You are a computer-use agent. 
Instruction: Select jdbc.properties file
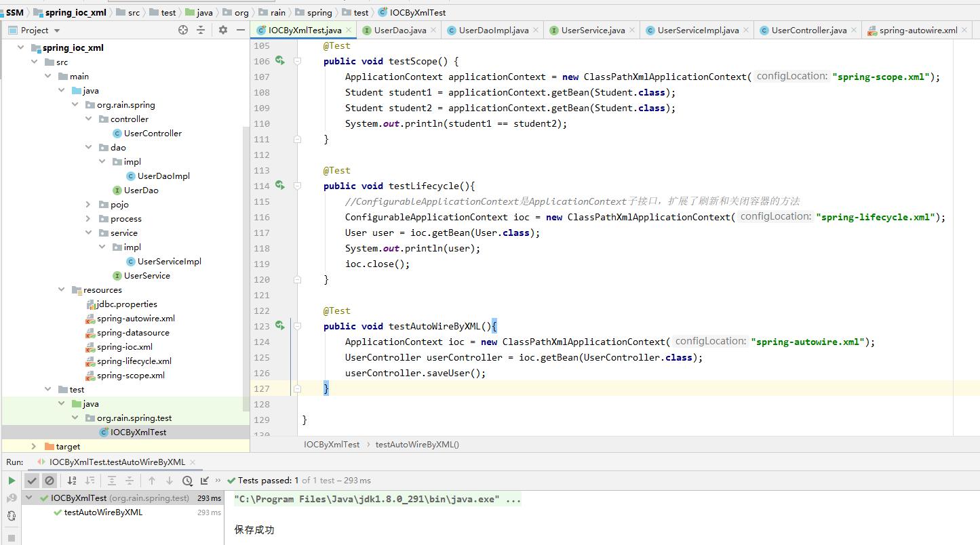121,304
